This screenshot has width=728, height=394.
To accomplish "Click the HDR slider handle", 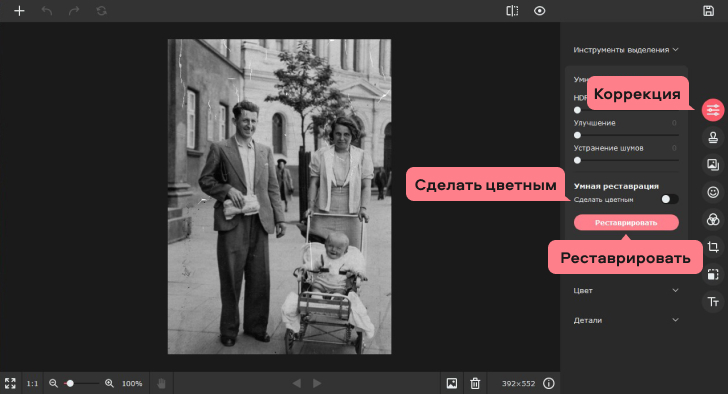I will (x=577, y=110).
